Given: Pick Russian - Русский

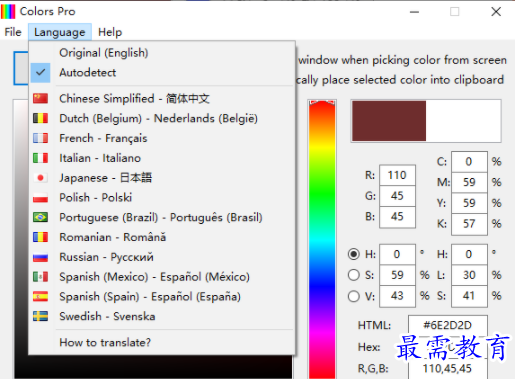Looking at the screenshot, I should (x=162, y=257).
